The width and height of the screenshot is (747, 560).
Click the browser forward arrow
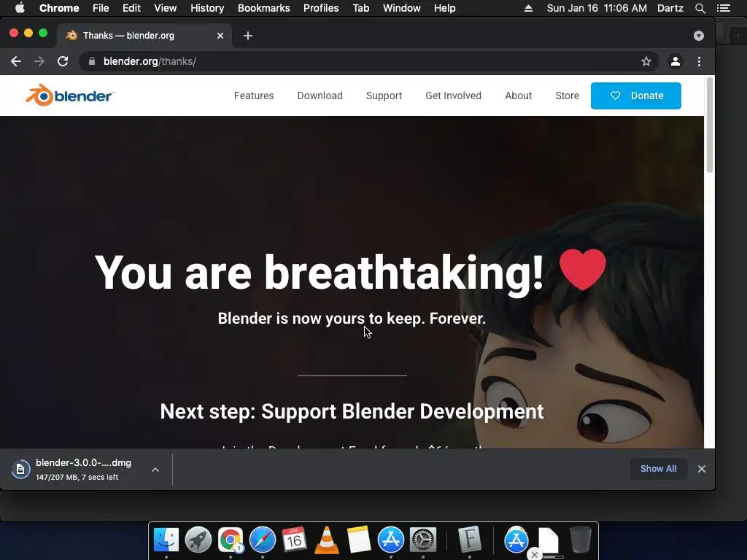[39, 61]
